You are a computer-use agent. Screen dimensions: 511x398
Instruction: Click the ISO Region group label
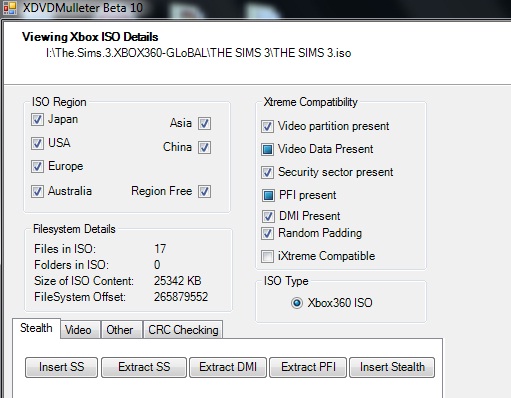point(59,102)
